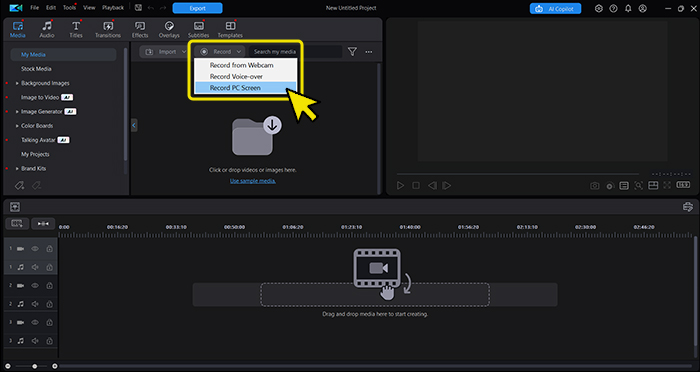Expand the Brand Kits category
The image size is (700, 372).
(x=17, y=169)
